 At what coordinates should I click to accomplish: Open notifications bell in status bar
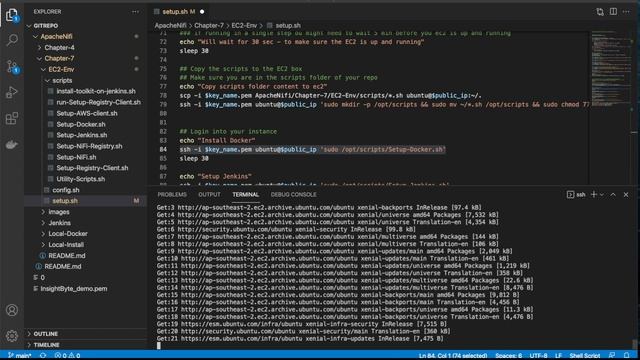(x=627, y=356)
